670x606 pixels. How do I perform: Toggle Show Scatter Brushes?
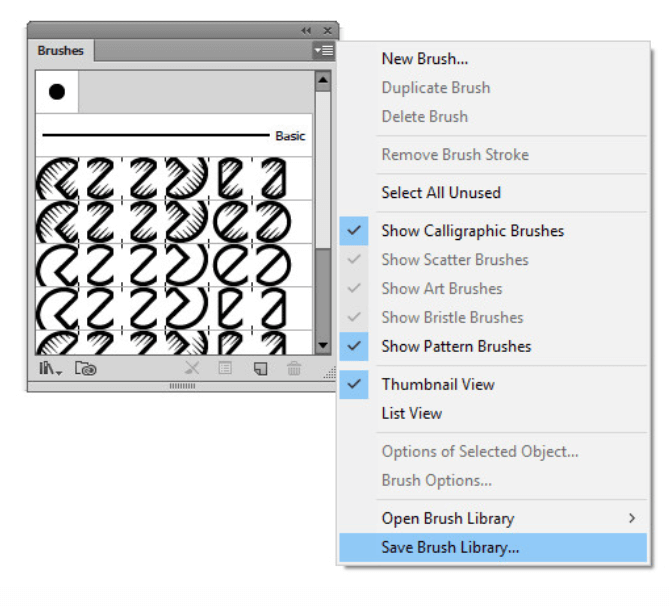(493, 259)
